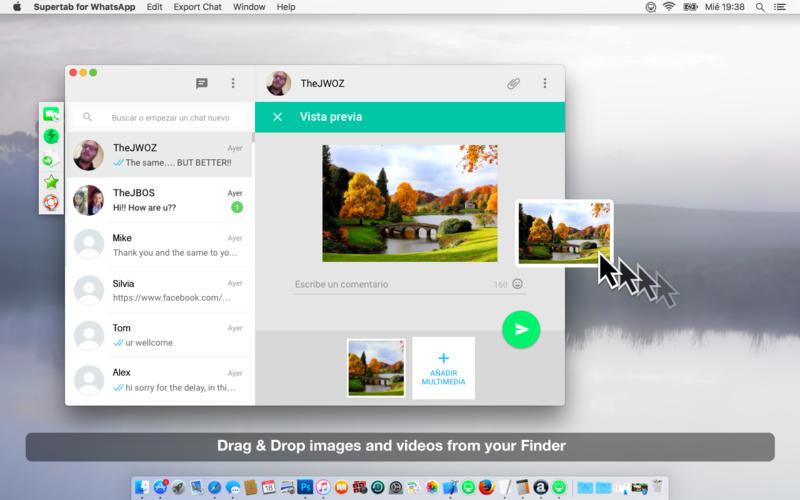This screenshot has width=800, height=500.
Task: Close the Vista previa panel
Action: coord(278,117)
